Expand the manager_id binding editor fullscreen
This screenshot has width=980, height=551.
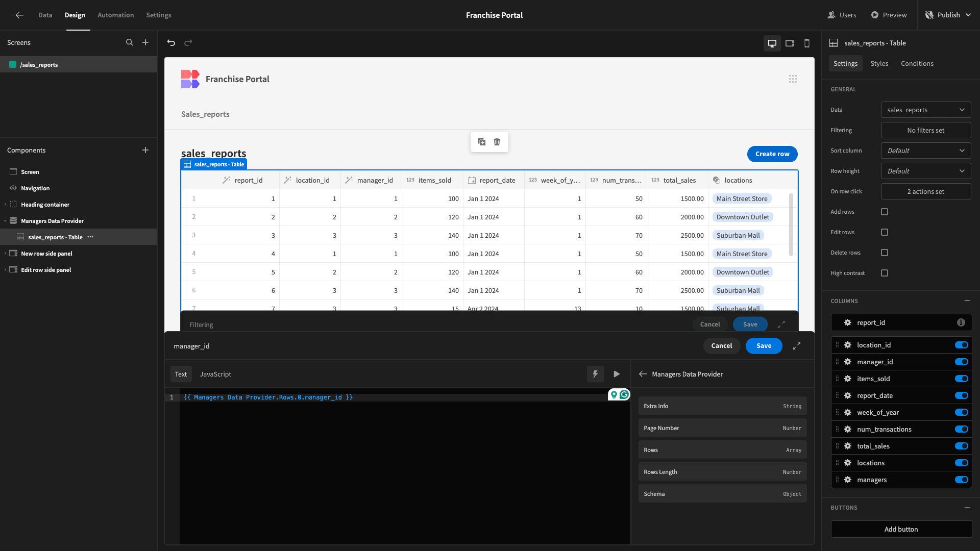(x=797, y=346)
